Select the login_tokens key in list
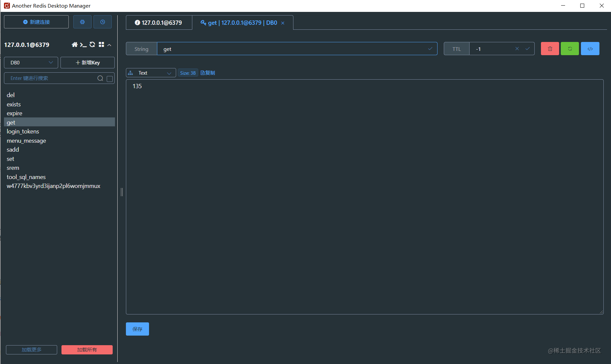This screenshot has width=611, height=364. point(23,131)
